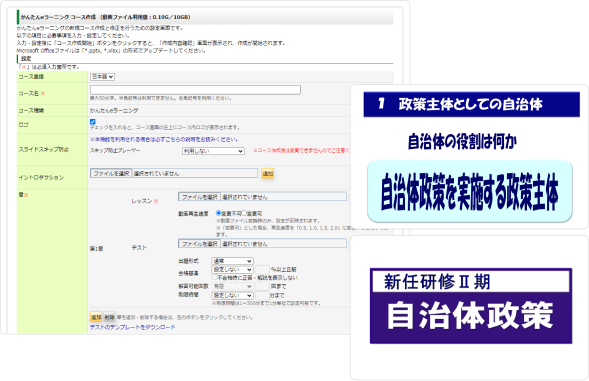Toggle 不合格時に正答・解説を表示しない checkbox

coord(214,278)
